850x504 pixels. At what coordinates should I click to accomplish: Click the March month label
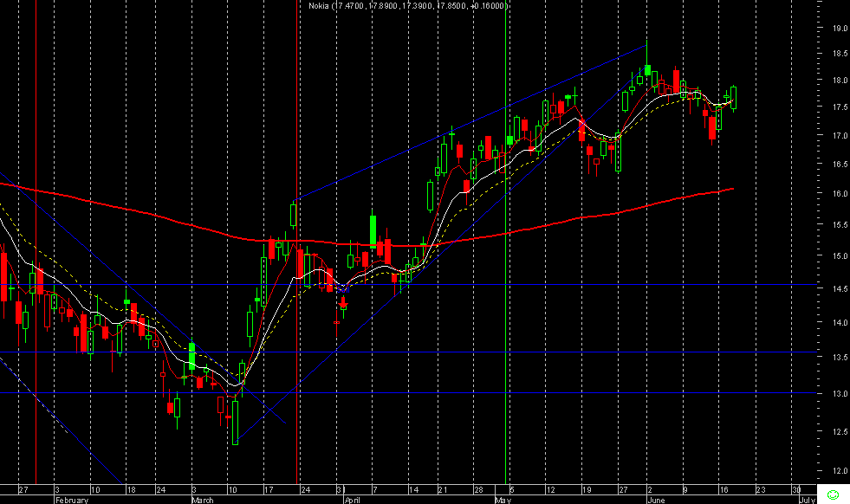click(x=203, y=500)
